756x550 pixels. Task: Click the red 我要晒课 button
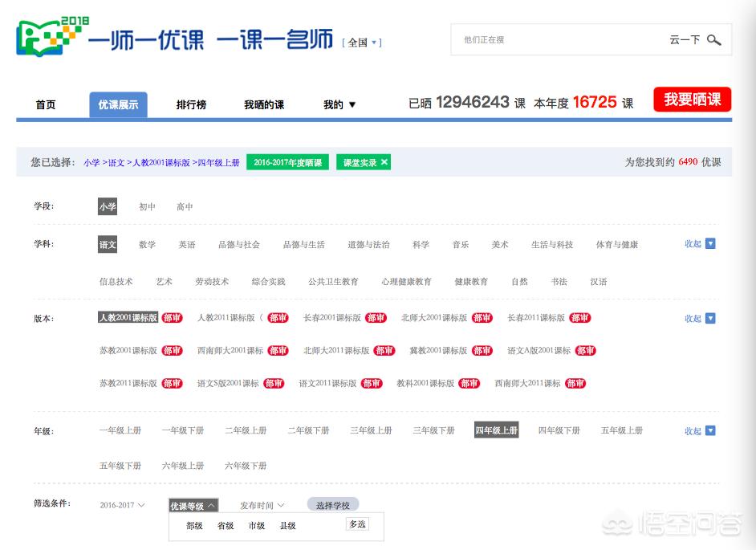point(691,99)
